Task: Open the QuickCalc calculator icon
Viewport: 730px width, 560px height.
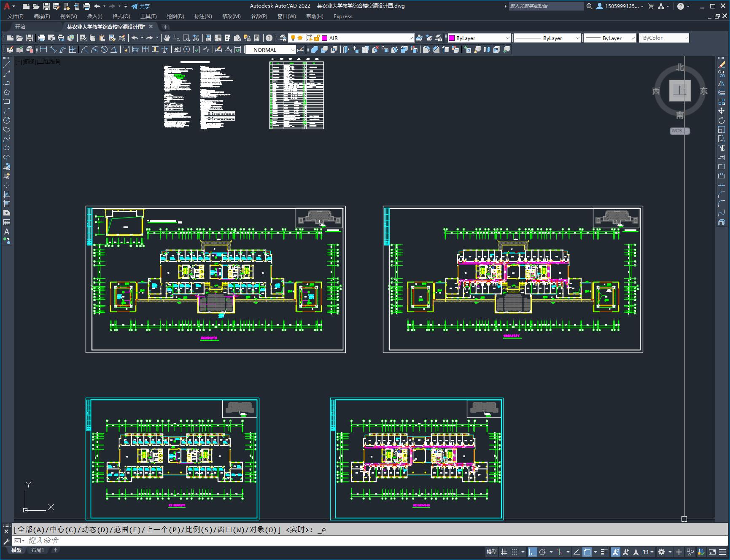Action: 257,38
